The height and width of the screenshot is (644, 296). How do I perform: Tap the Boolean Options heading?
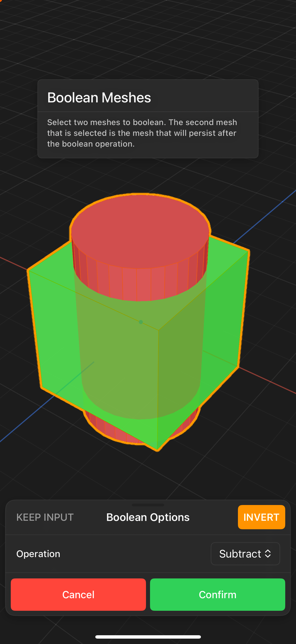click(148, 517)
